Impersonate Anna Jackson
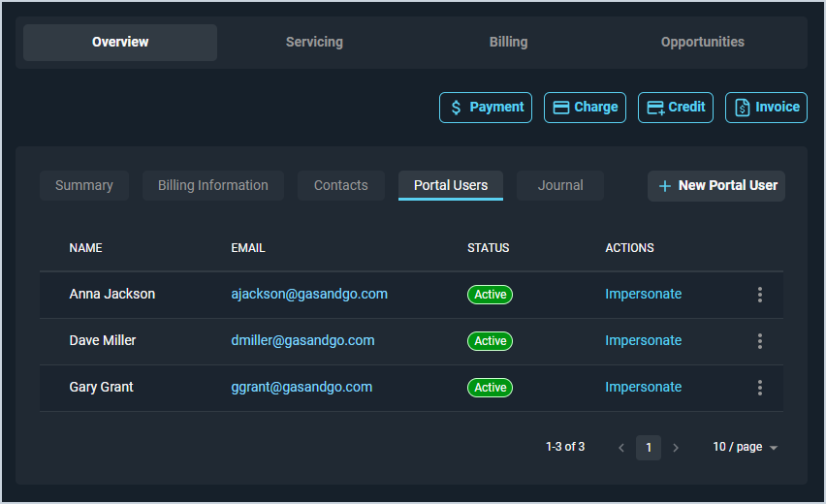This screenshot has height=504, width=826. [x=643, y=294]
